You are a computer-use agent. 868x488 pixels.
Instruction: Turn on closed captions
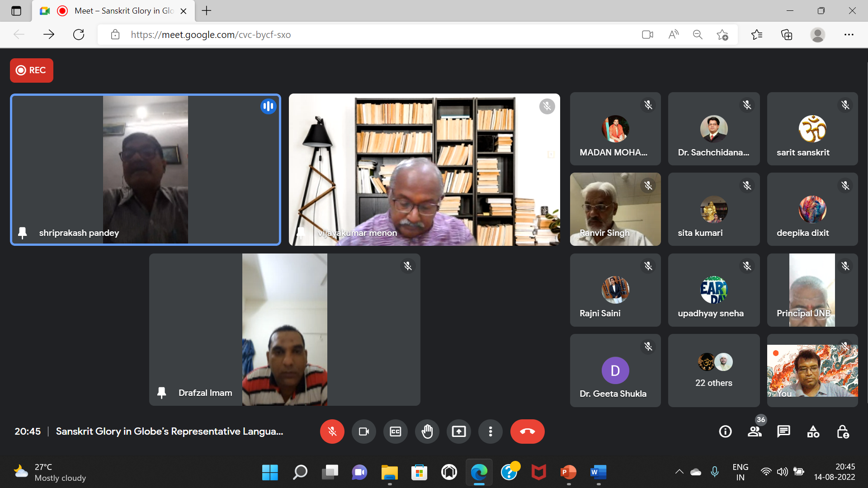[395, 432]
